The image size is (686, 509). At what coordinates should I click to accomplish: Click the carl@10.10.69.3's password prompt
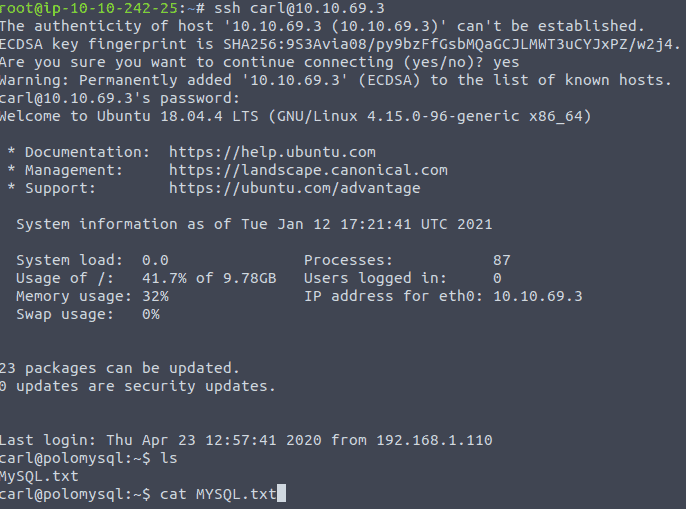pos(120,98)
